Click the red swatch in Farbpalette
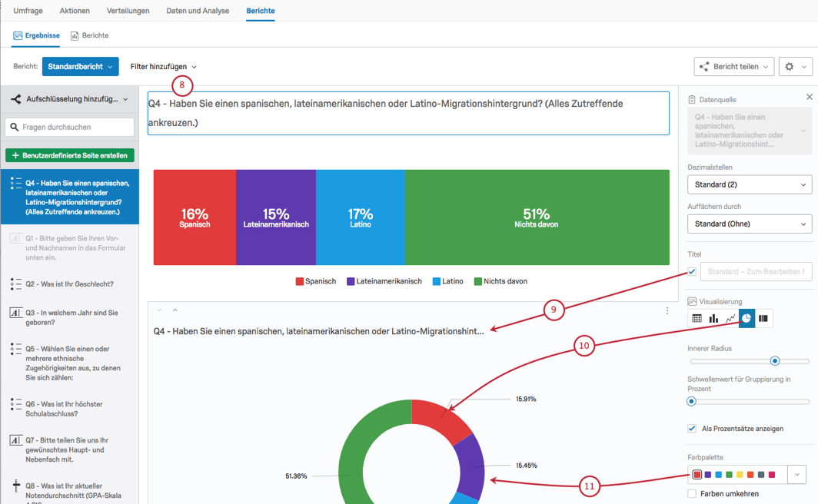This screenshot has width=818, height=504. click(x=697, y=474)
